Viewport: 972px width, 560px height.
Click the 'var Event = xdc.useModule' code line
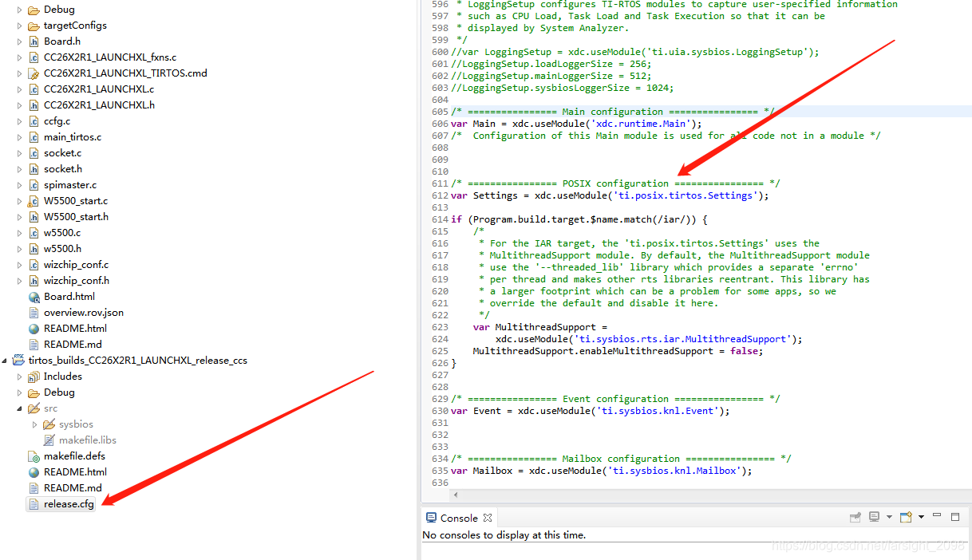[x=591, y=411]
